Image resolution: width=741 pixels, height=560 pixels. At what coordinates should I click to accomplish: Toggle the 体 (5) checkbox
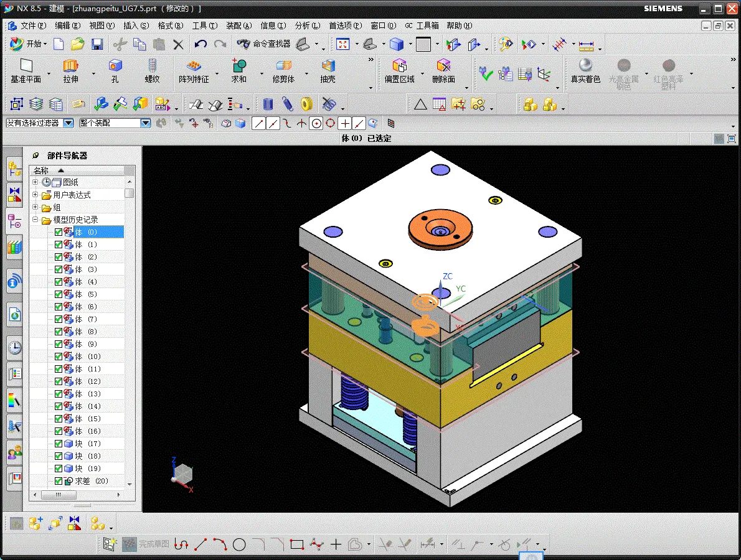(59, 294)
